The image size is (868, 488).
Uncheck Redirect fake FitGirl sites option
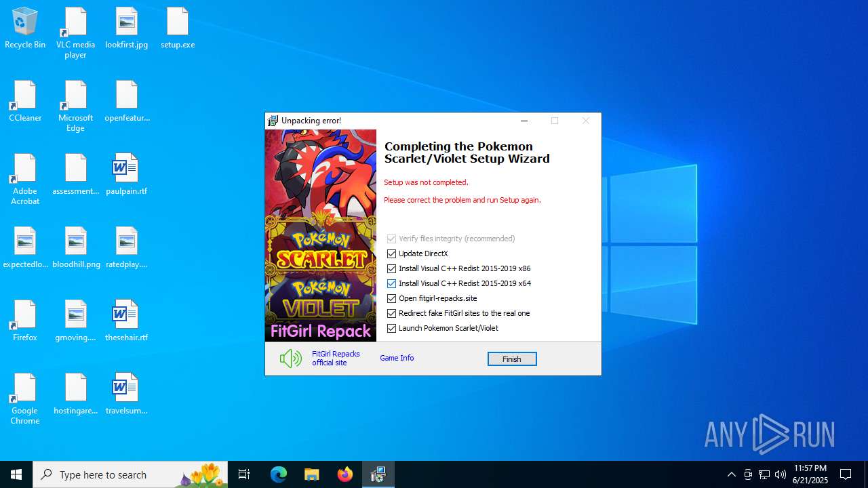(x=391, y=313)
